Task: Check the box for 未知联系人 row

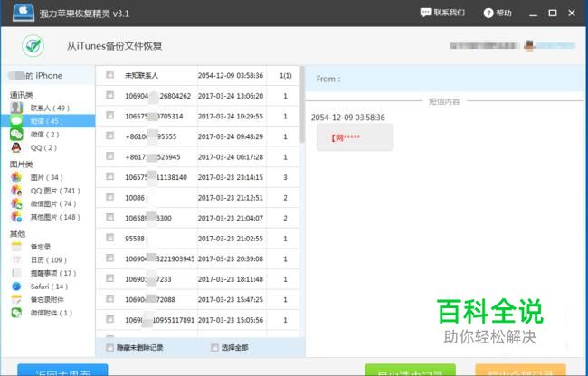Action: [109, 75]
